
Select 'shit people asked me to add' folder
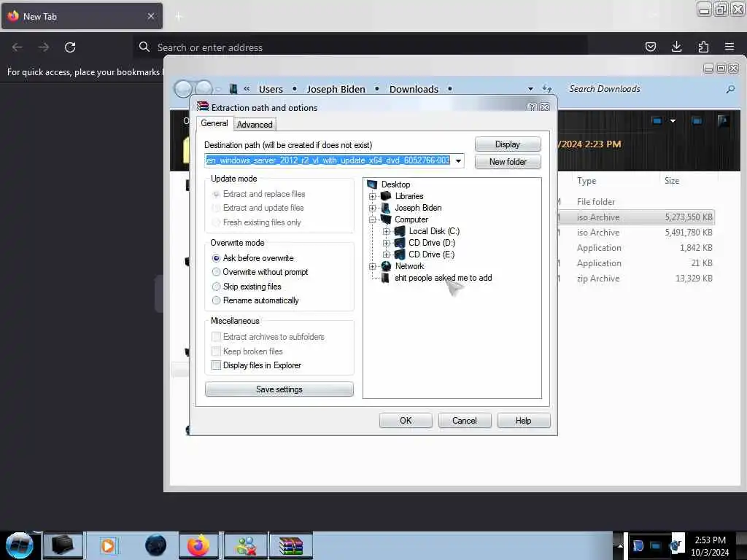tap(443, 278)
